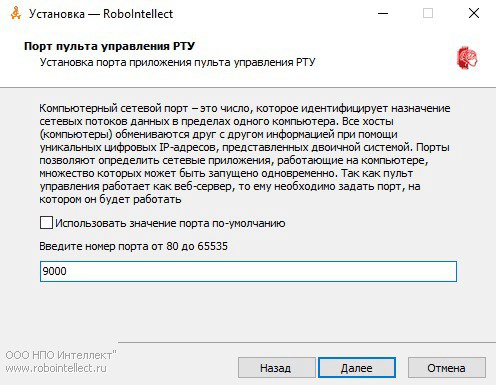This screenshot has width=496, height=385.
Task: Click the horizontal separator line above the buttons
Action: 307,342
